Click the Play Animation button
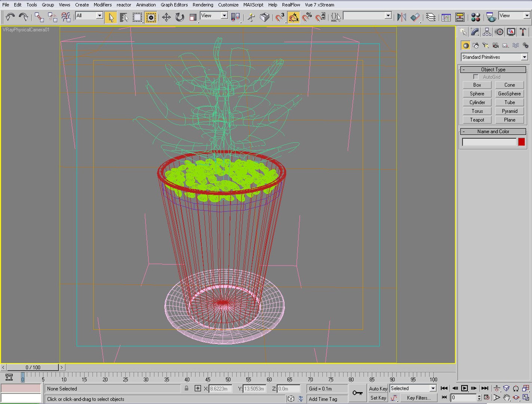 click(x=464, y=388)
